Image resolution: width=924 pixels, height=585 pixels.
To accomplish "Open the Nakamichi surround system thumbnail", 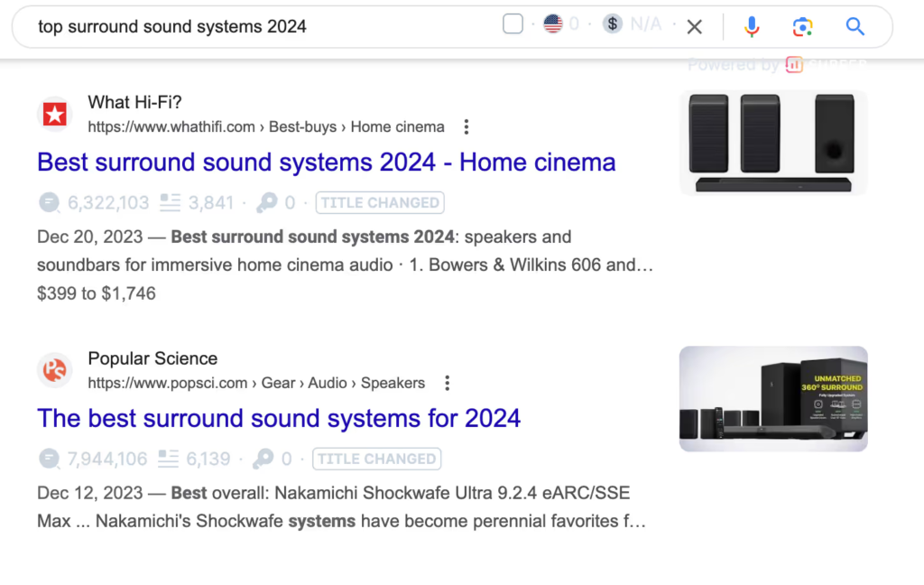I will point(773,399).
